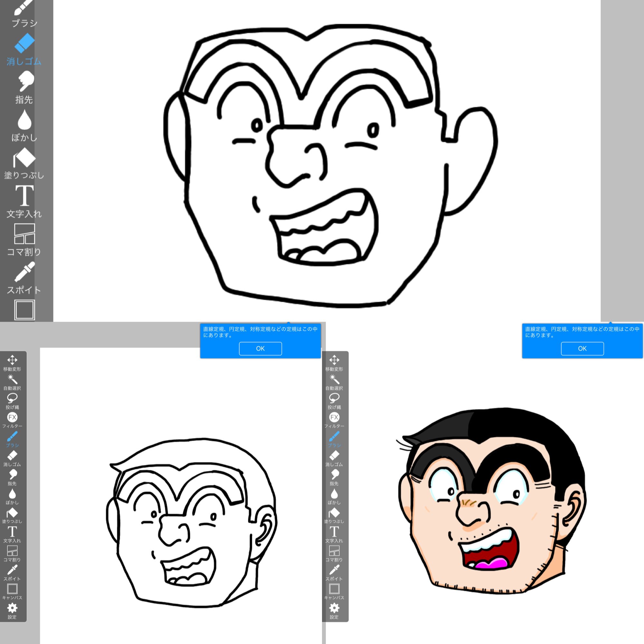Select the Eraser (消しゴム) tool in large thick-line sketch panel
The width and height of the screenshot is (644, 644).
(x=24, y=49)
